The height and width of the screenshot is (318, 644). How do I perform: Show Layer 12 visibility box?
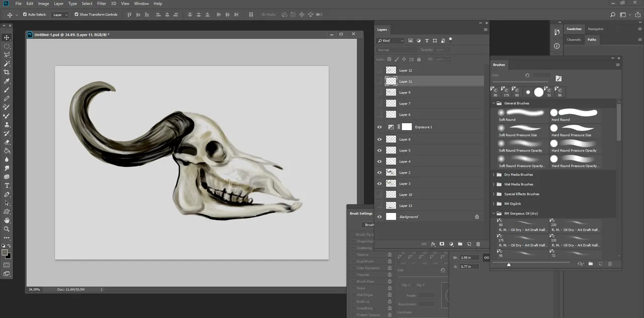(x=380, y=70)
